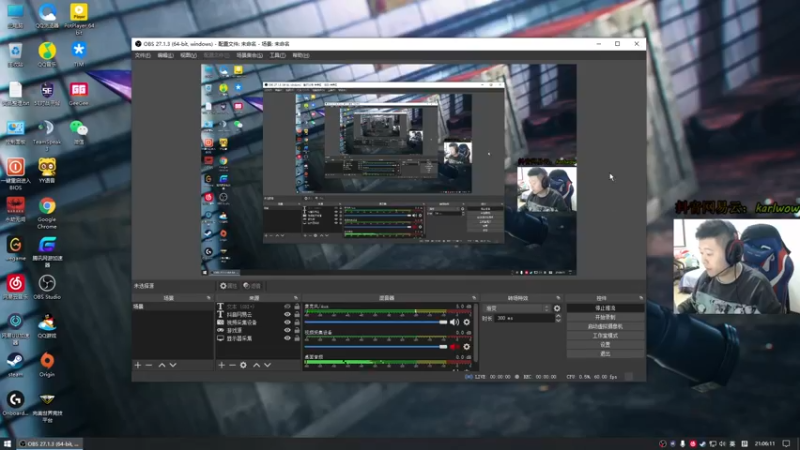The width and height of the screenshot is (800, 450).
Task: Click the Windows Start button on taskbar
Action: [x=7, y=444]
